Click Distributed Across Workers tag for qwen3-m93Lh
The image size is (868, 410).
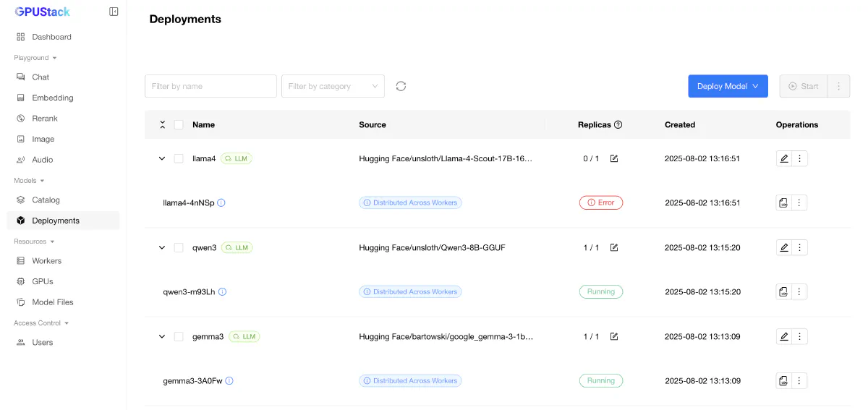(x=410, y=292)
